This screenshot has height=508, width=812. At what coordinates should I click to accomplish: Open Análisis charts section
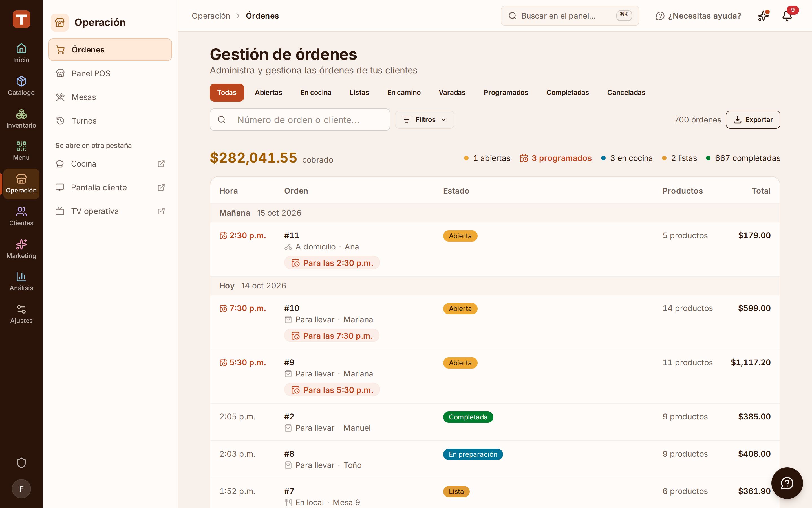[21, 282]
